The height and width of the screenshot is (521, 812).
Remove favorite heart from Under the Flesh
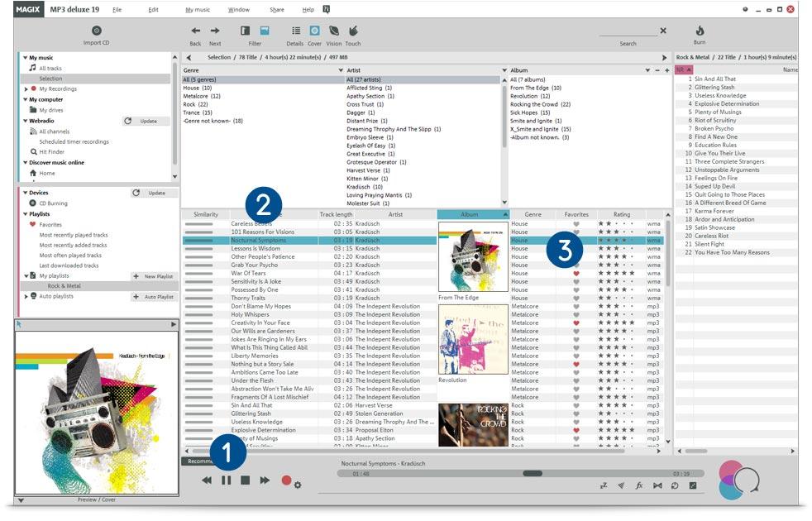pos(576,379)
